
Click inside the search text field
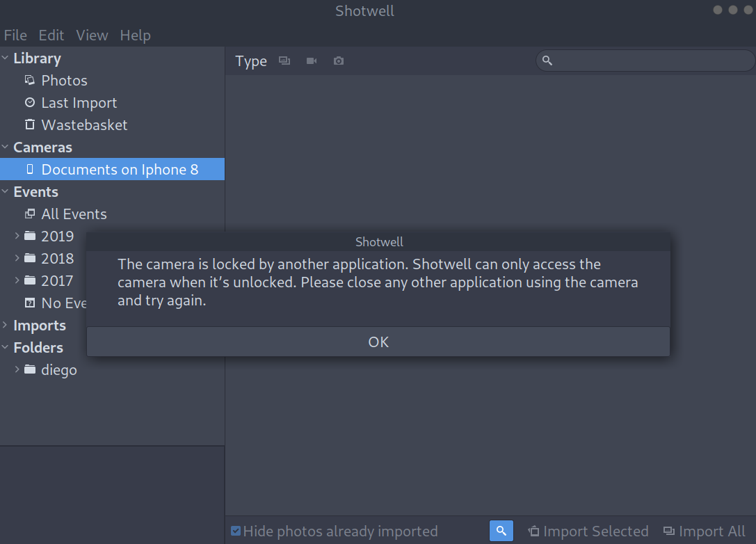[x=645, y=61]
